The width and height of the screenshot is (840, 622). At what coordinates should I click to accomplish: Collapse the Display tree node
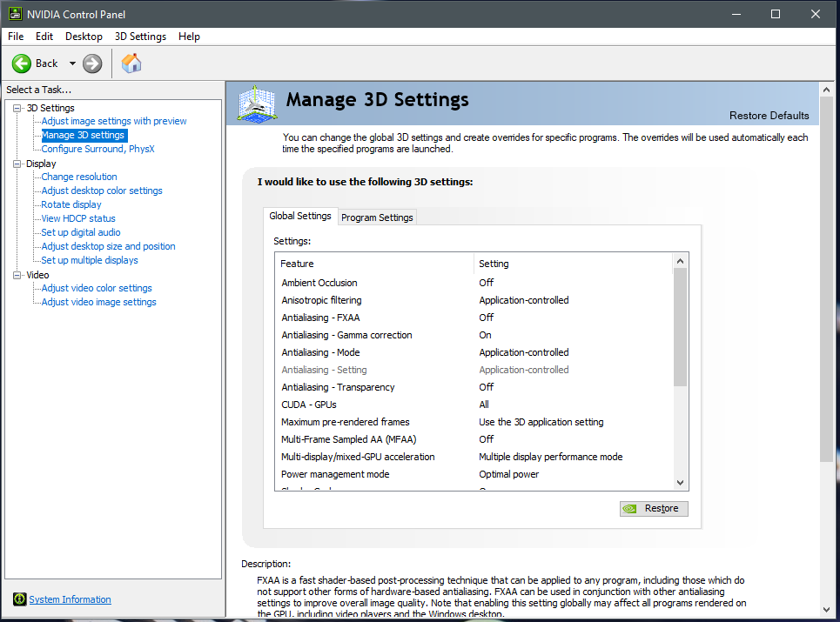pyautogui.click(x=17, y=164)
